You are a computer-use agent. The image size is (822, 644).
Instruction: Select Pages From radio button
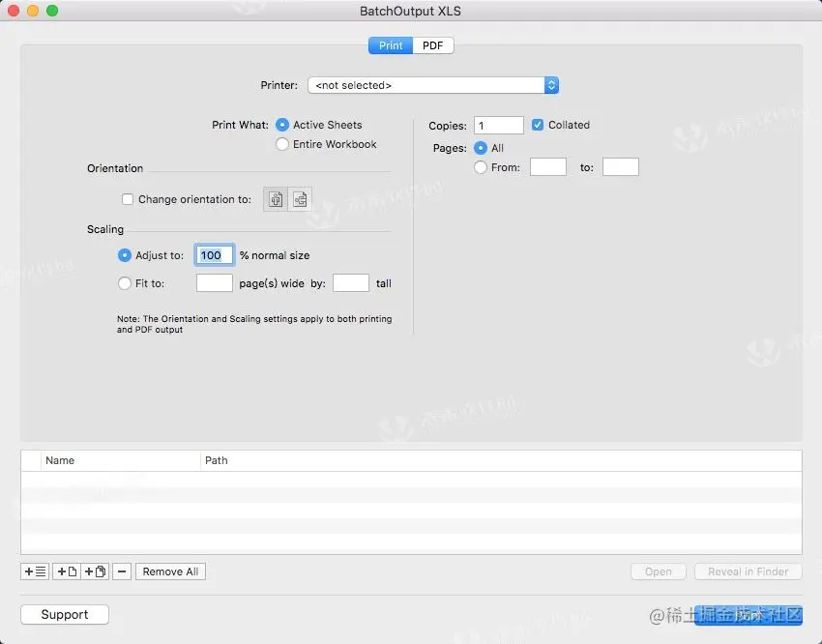click(x=481, y=167)
